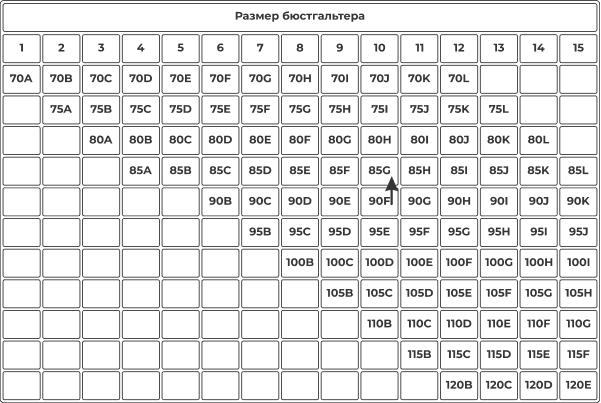Select the 70A size cell
Viewport: 601px width, 403px height.
21,77
